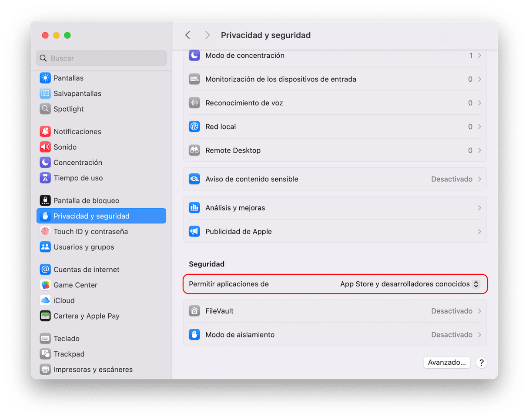Select the Touch ID fingerprint icon

[45, 232]
